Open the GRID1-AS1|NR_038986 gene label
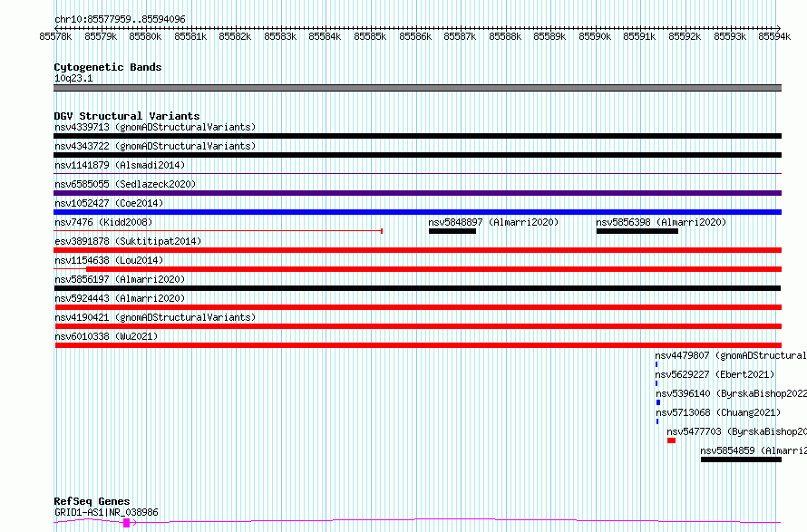This screenshot has height=532, width=807. coord(106,512)
